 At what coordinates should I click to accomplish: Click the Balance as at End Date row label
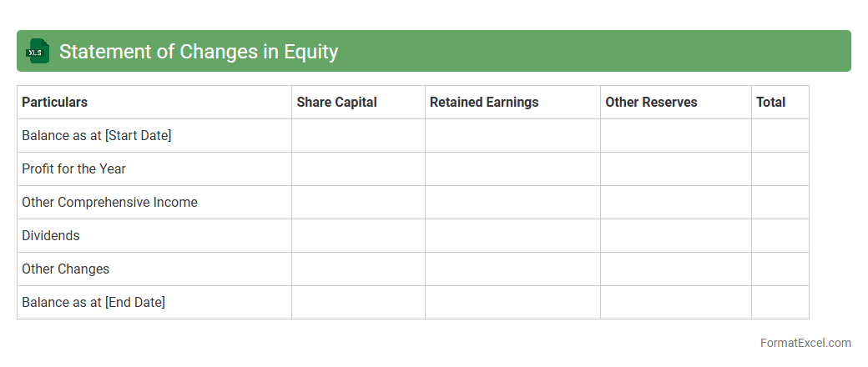(93, 303)
